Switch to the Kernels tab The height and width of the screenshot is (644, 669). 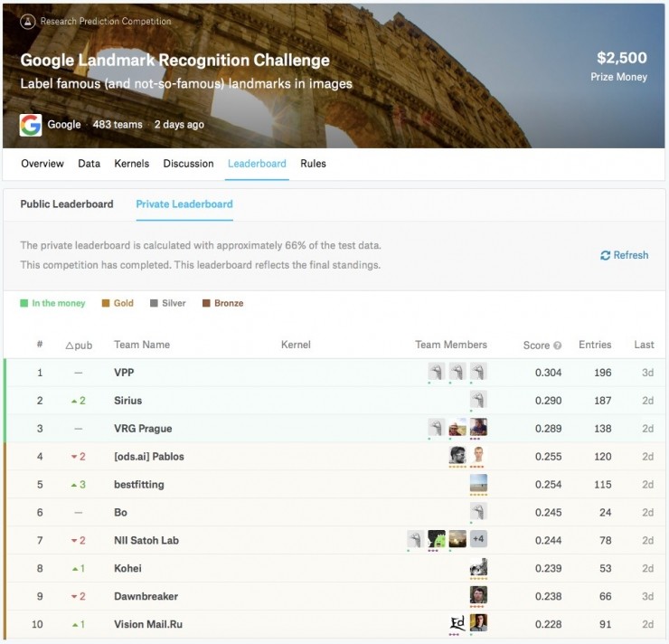point(131,164)
